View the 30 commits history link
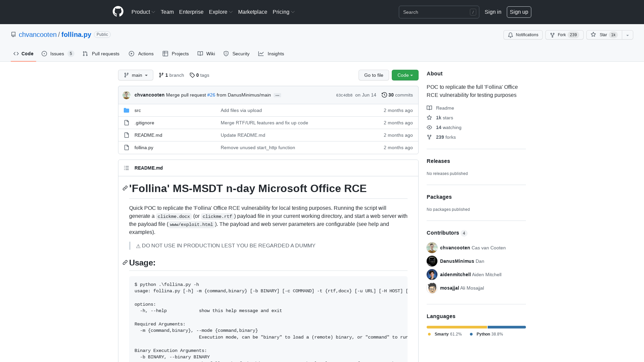 pos(397,95)
